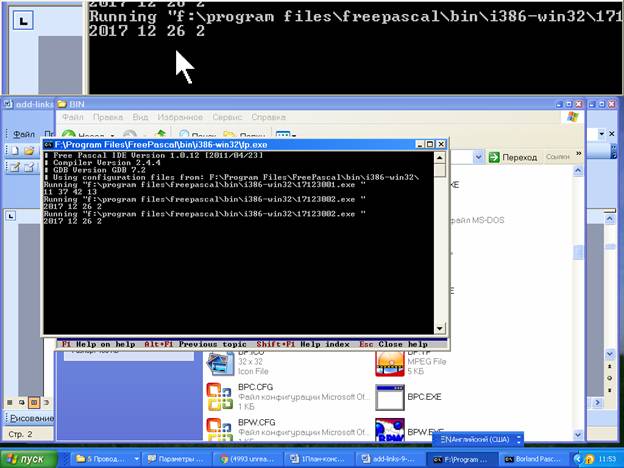This screenshot has width=624, height=468.
Task: Click the BPC.CFG file icon
Action: click(220, 396)
